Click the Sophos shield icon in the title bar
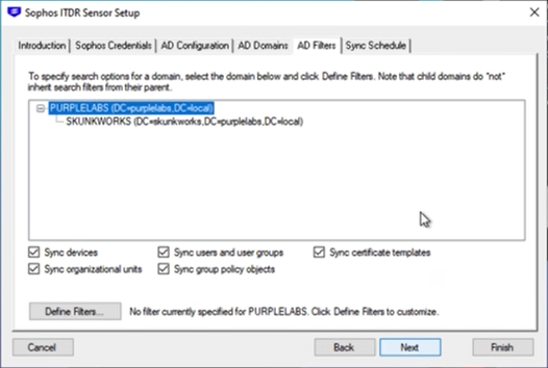This screenshot has width=548, height=368. [14, 12]
